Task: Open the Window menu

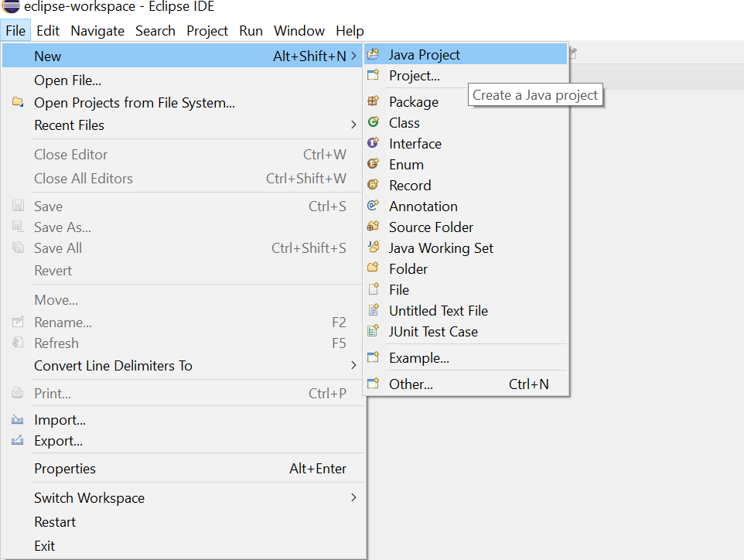Action: coord(299,31)
